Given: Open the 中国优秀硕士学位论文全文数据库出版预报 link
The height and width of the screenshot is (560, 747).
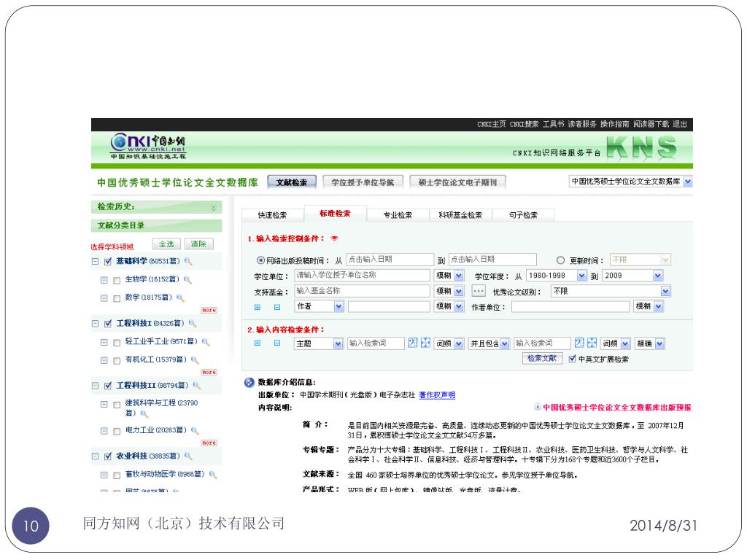Looking at the screenshot, I should (617, 407).
